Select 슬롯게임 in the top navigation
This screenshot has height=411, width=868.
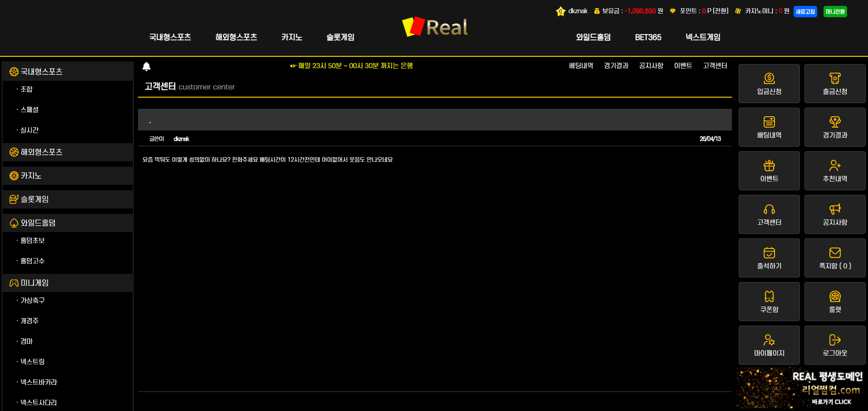tap(340, 37)
